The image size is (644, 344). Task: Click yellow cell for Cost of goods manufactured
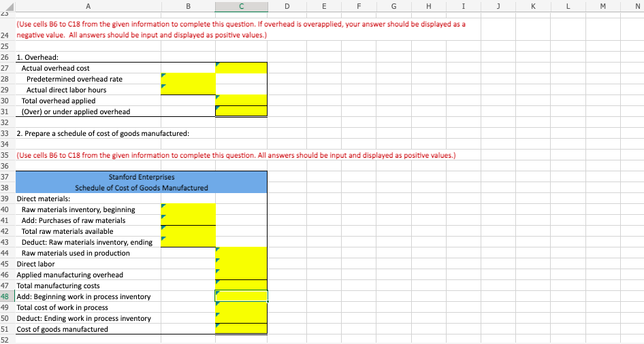click(241, 329)
